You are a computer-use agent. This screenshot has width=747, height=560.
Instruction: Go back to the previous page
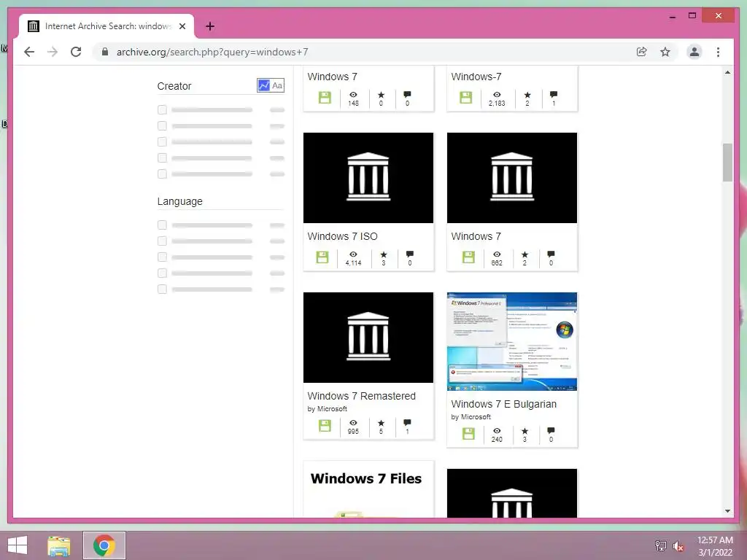click(29, 52)
